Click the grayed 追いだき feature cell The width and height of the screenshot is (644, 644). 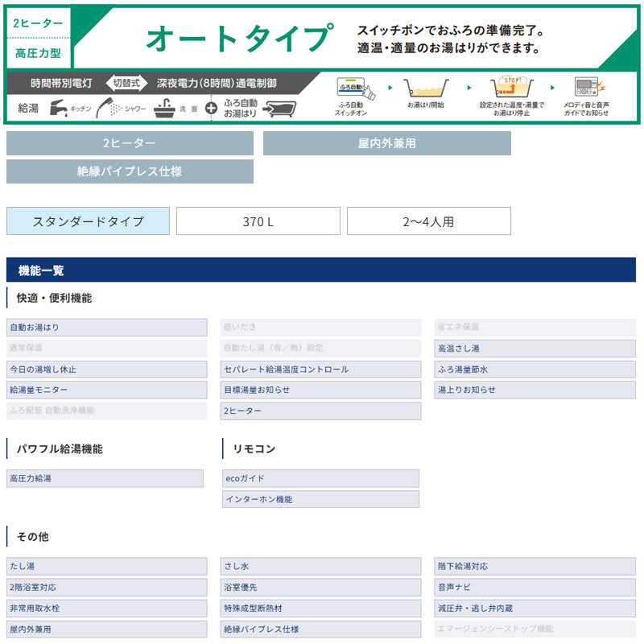click(320, 328)
